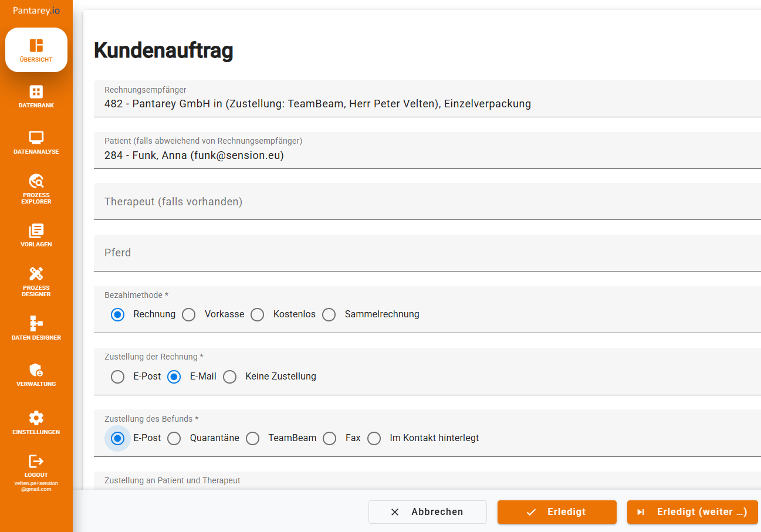
Task: Choose Keine Zustellung for the Rechnung
Action: pyautogui.click(x=229, y=377)
